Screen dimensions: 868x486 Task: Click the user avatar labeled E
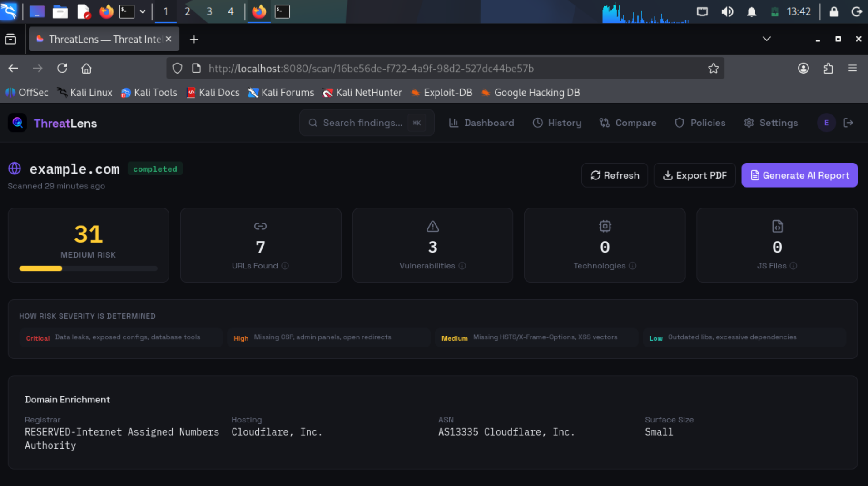click(826, 123)
